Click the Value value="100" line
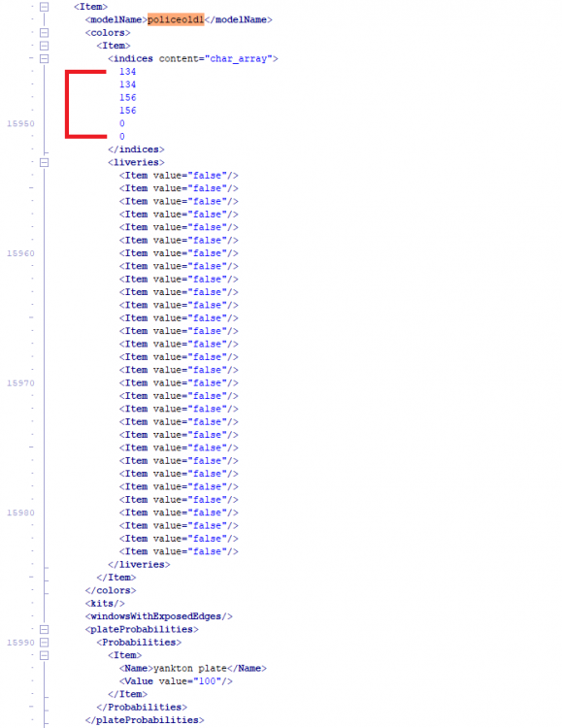This screenshot has width=562, height=728. click(176, 681)
